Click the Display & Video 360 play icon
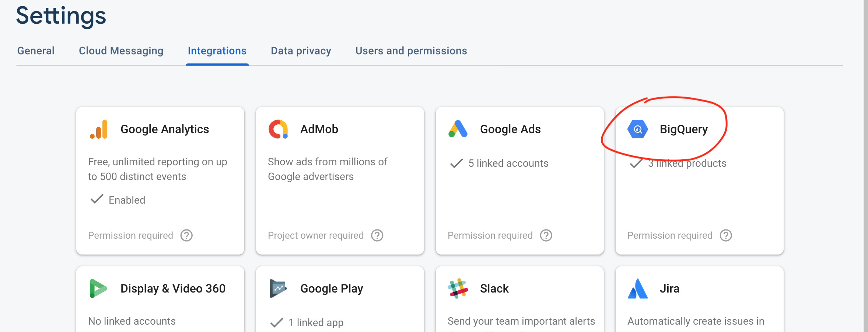The height and width of the screenshot is (332, 868). tap(98, 288)
